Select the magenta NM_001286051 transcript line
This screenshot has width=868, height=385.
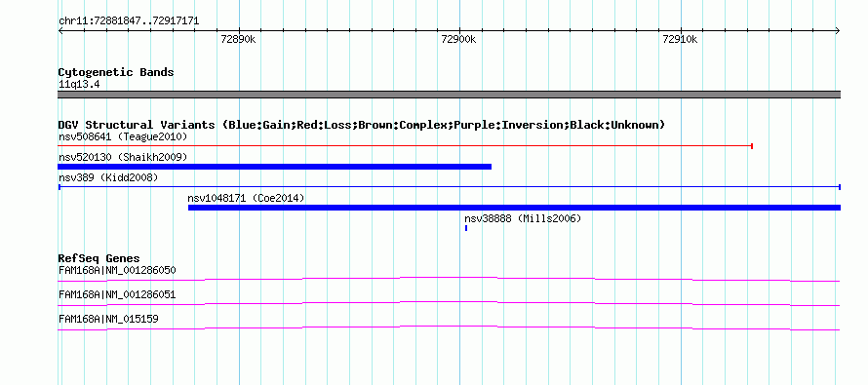pos(449,304)
